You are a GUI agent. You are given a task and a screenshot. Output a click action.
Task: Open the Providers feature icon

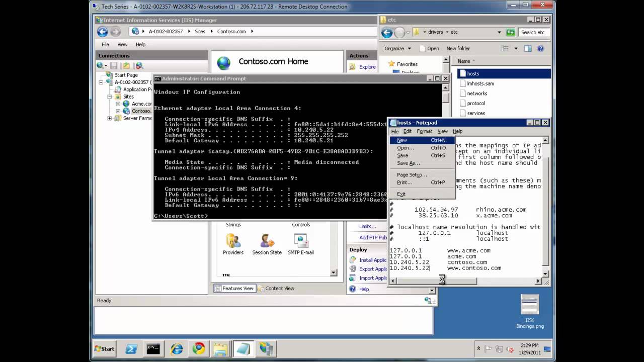(x=233, y=241)
